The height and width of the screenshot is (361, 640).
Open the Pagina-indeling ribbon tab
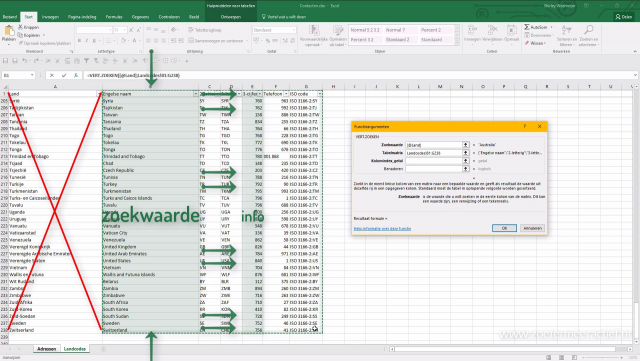click(x=82, y=17)
